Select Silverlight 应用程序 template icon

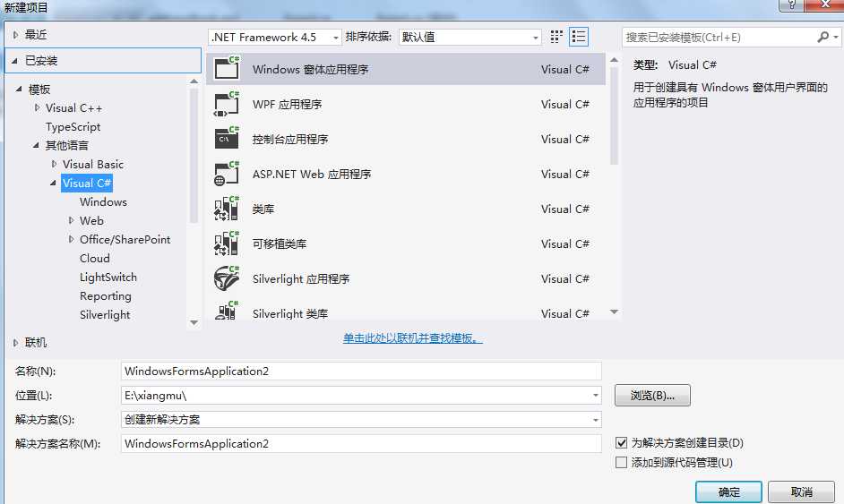point(227,278)
